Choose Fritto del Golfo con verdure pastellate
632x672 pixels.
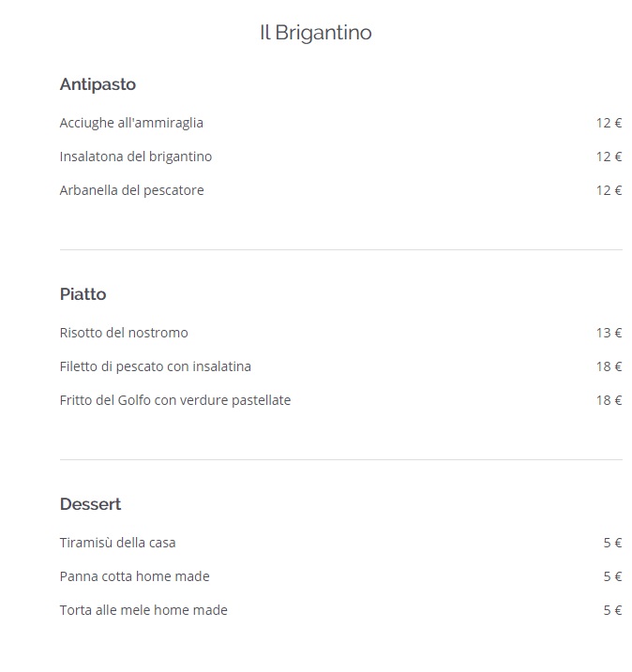(x=175, y=400)
